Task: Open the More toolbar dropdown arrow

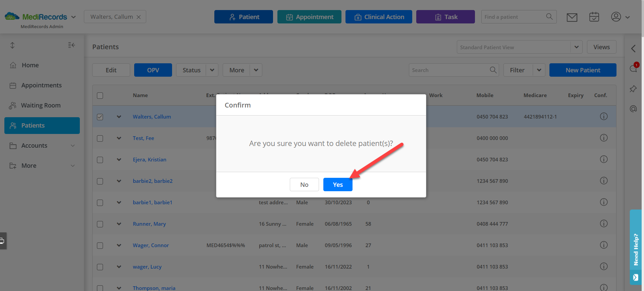Action: tap(256, 70)
